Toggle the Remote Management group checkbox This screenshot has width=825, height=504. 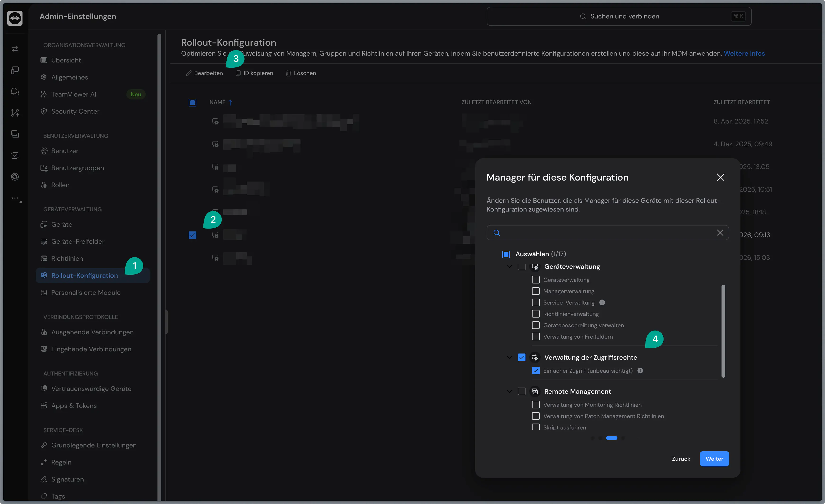(x=521, y=391)
